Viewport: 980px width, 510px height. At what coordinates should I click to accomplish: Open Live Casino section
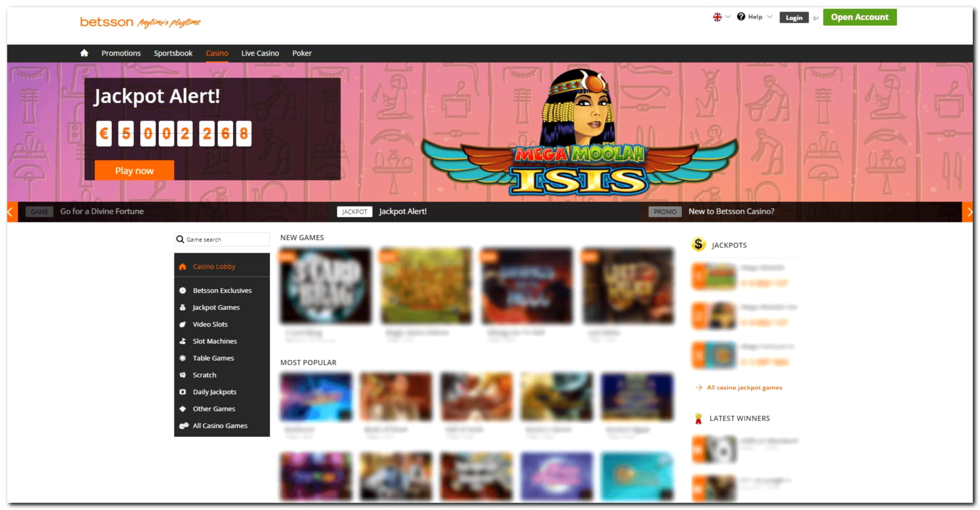(x=260, y=53)
